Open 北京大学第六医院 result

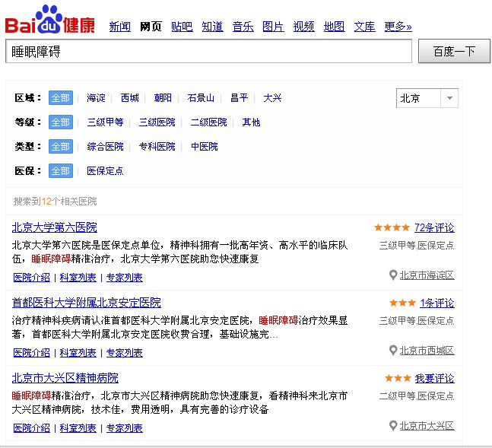click(55, 227)
